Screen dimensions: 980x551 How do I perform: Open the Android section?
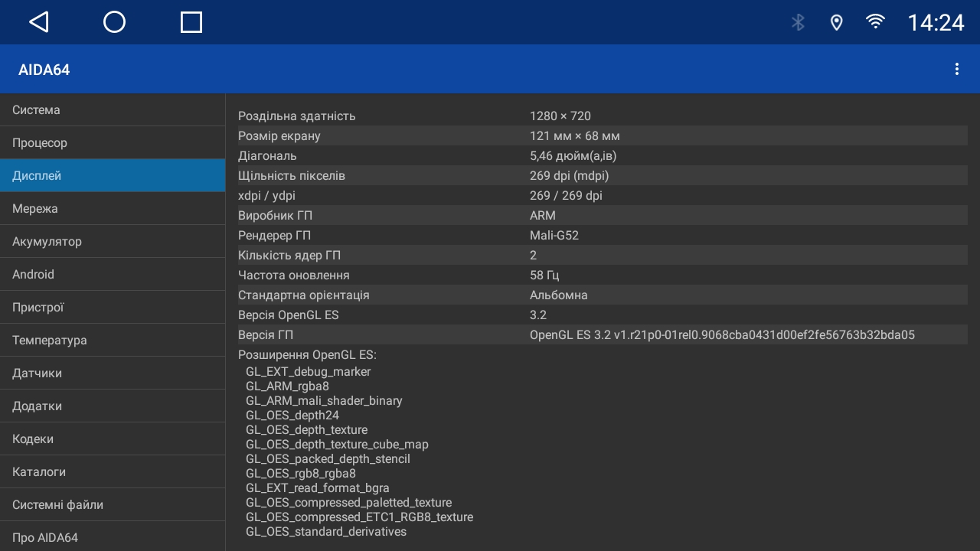pos(113,275)
